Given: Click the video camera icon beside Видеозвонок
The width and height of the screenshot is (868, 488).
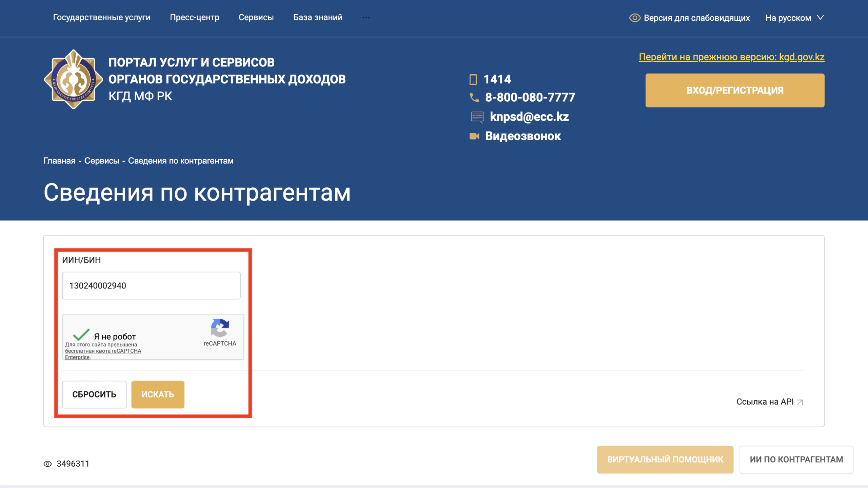Looking at the screenshot, I should pyautogui.click(x=474, y=136).
